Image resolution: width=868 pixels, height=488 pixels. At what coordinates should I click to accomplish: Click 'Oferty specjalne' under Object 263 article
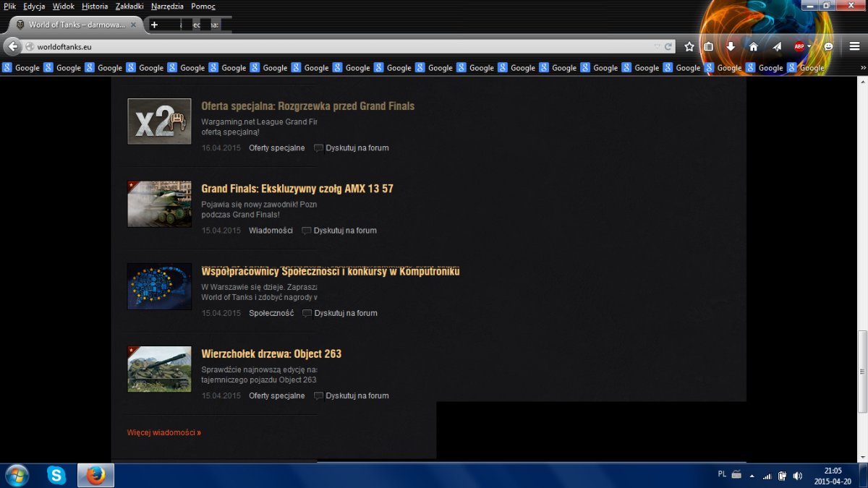pyautogui.click(x=276, y=395)
